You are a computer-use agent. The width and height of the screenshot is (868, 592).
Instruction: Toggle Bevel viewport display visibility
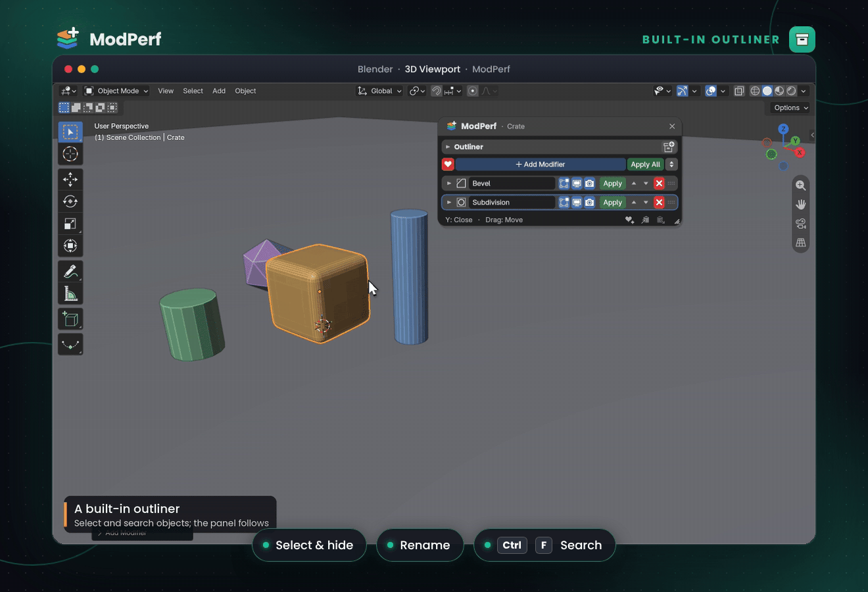[577, 184]
